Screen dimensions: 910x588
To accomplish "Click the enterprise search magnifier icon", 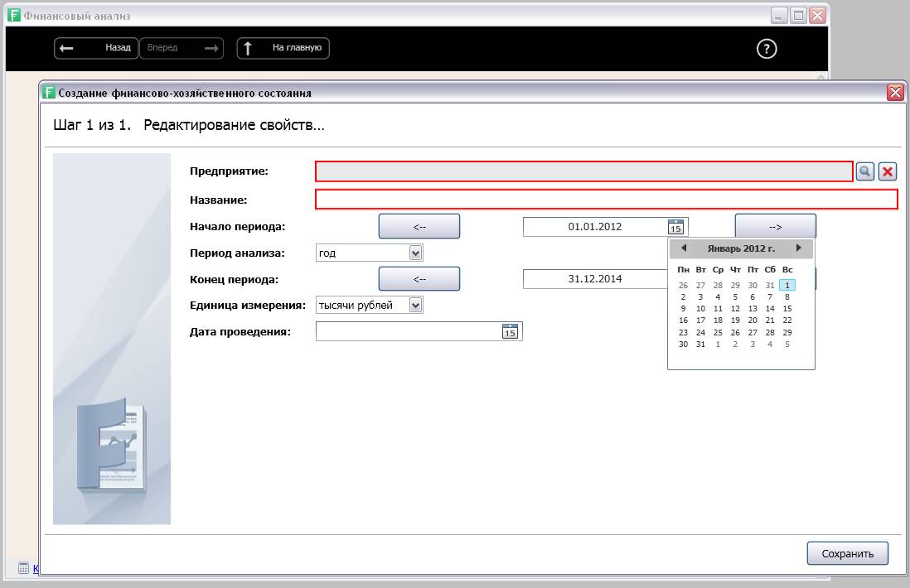I will (x=864, y=171).
